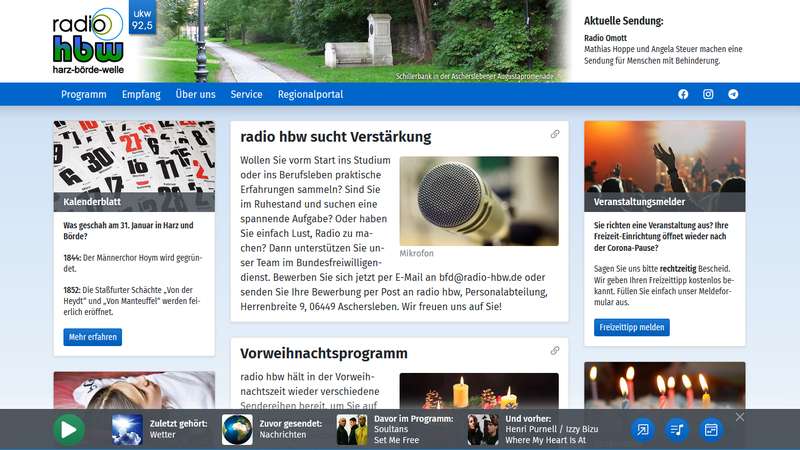
Task: Open the Regionalportal menu
Action: 310,95
